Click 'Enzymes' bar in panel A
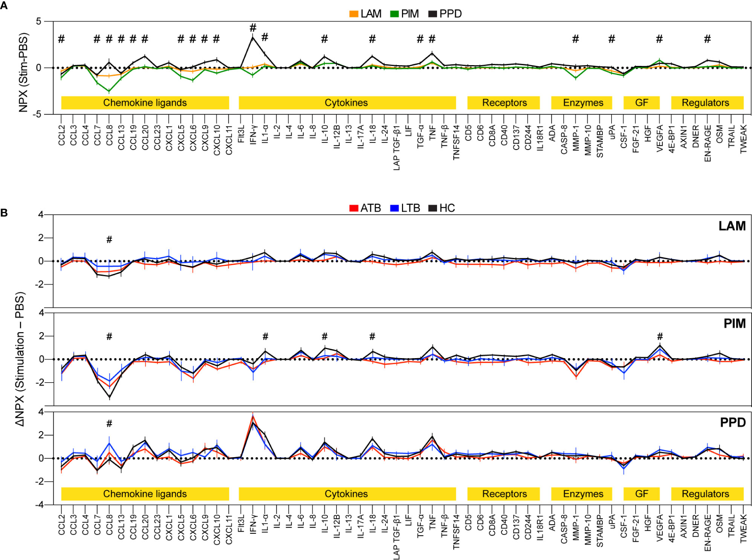 click(582, 103)
